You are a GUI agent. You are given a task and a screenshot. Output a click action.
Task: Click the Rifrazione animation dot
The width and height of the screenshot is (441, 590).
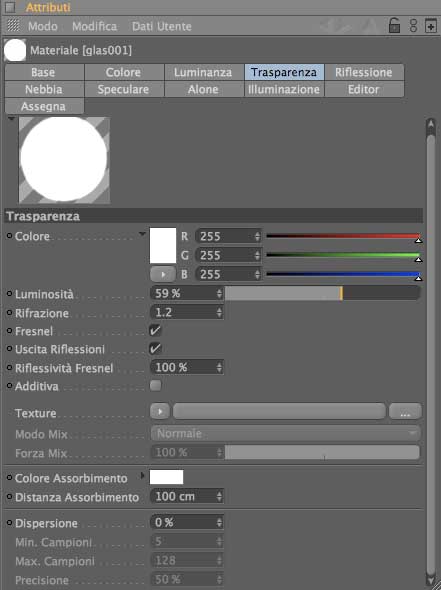(10, 312)
